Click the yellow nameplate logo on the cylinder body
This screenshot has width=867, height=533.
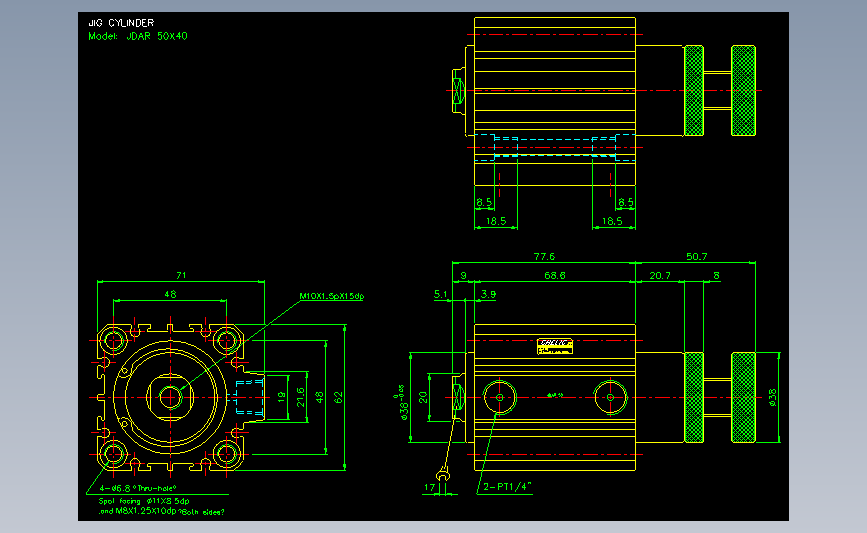coord(555,346)
